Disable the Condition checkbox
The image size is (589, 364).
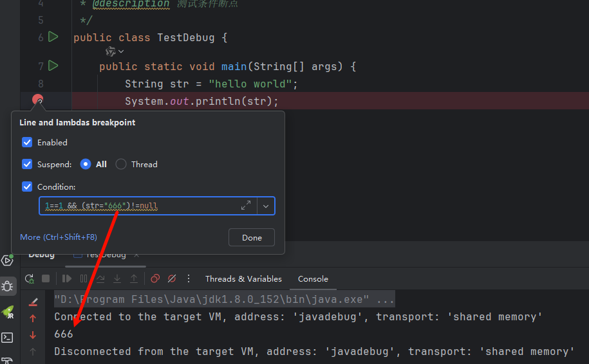pos(27,187)
